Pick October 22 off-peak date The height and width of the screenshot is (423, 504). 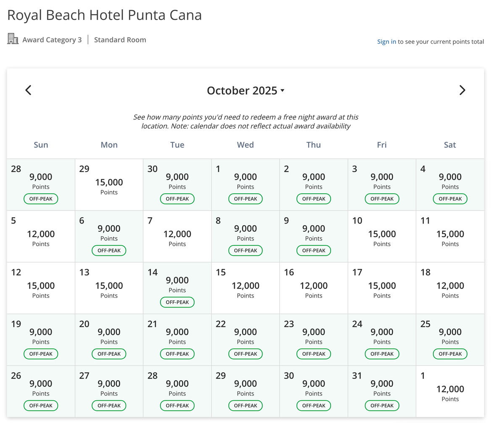coord(246,339)
